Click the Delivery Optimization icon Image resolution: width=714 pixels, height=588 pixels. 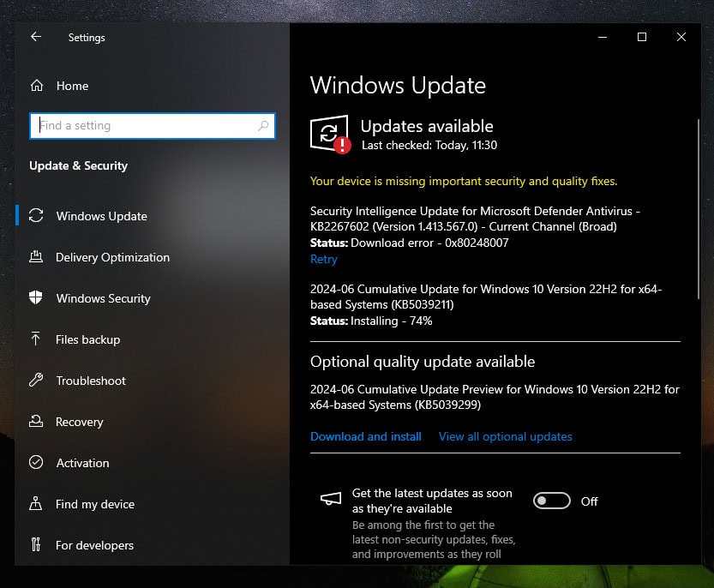pyautogui.click(x=36, y=257)
